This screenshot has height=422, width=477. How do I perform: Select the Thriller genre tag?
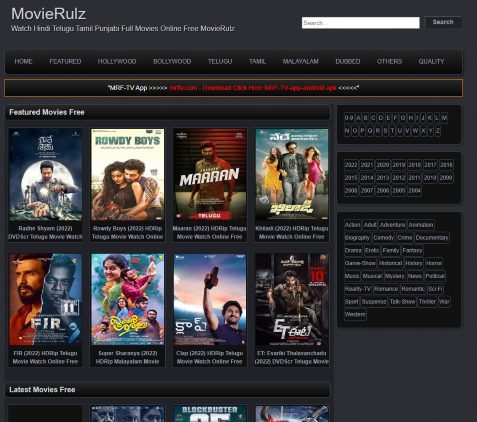427,302
